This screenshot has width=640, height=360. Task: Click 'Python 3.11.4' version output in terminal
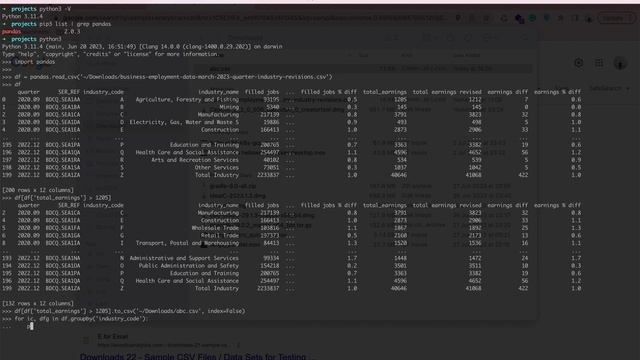pyautogui.click(x=22, y=16)
